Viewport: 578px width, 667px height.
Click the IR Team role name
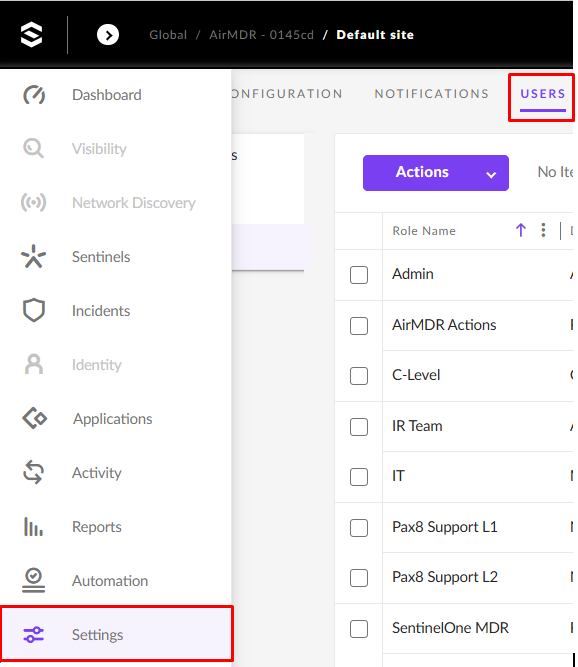pos(417,426)
